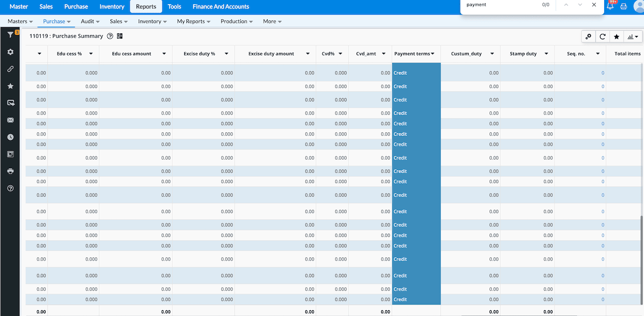Click the first Seq. no. link value
Image resolution: width=644 pixels, height=316 pixels.
[603, 73]
